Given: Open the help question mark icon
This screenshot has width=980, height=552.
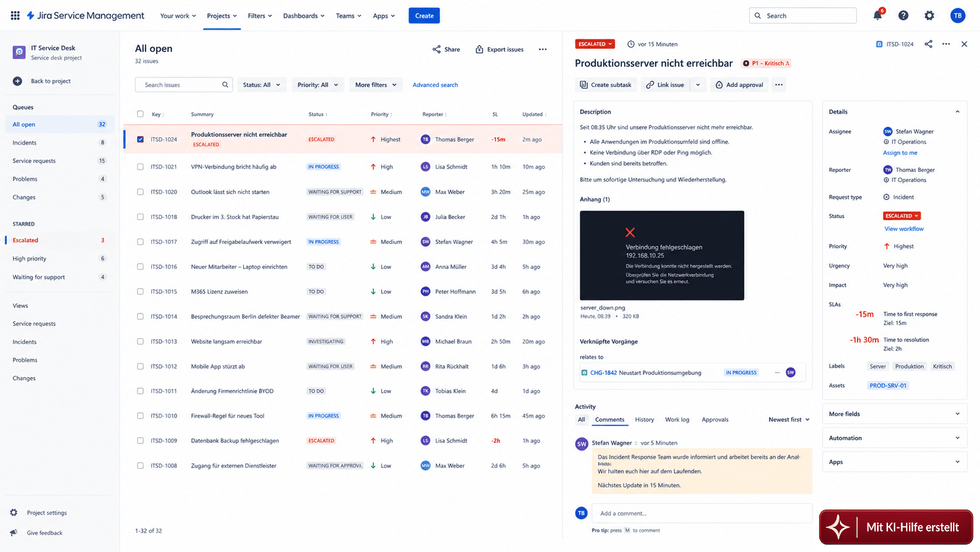Looking at the screenshot, I should (903, 16).
